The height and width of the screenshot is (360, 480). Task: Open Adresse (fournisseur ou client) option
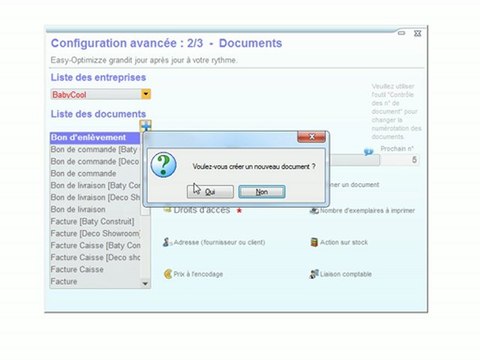click(x=219, y=242)
